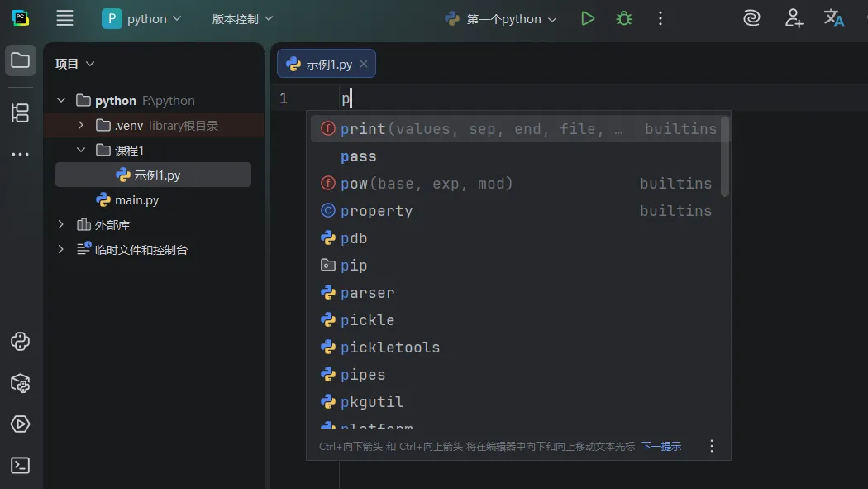Click 下一提示 next tip link
This screenshot has height=489, width=868.
(661, 446)
